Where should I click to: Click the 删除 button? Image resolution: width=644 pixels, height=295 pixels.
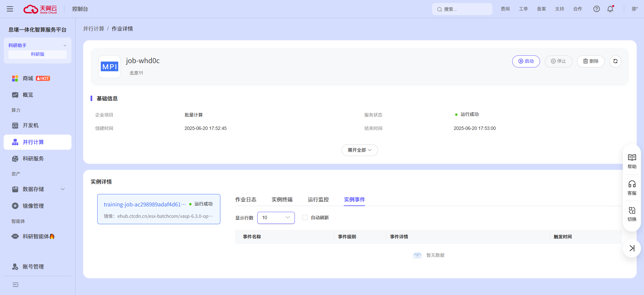point(591,61)
